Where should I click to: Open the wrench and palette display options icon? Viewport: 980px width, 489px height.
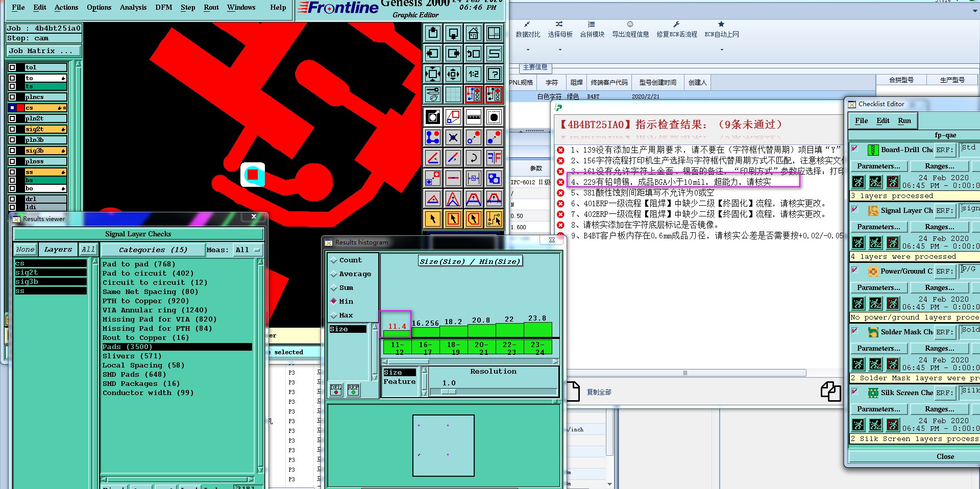(433, 94)
